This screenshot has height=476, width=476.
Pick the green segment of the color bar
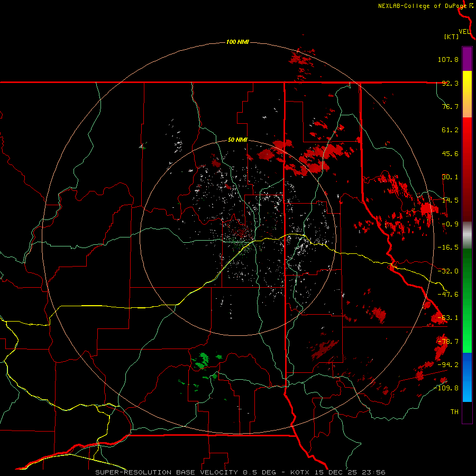point(467,300)
